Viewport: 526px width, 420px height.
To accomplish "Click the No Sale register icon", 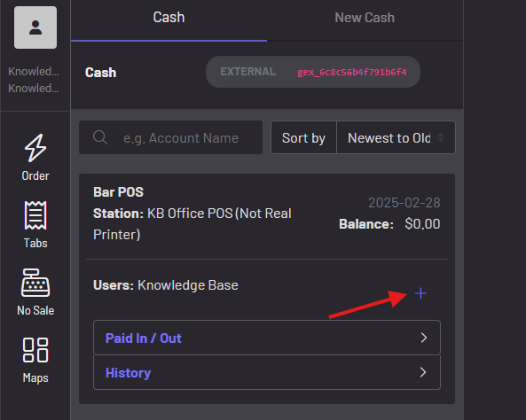I will tap(35, 283).
